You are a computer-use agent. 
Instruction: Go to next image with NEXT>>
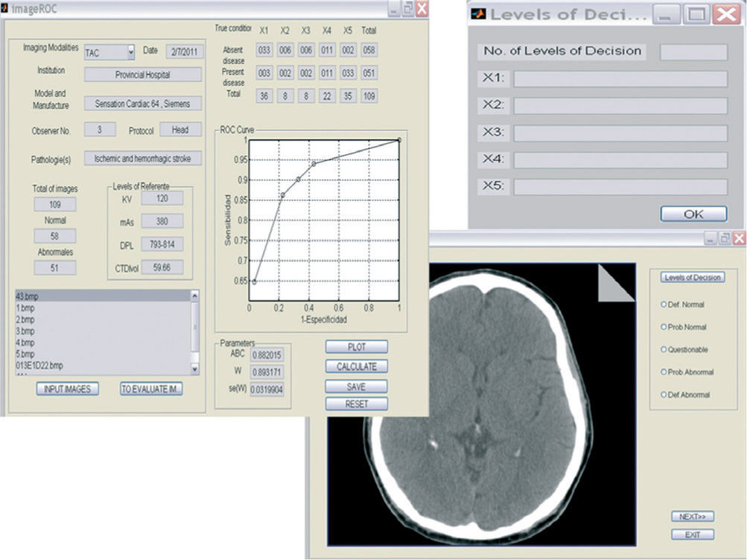(x=693, y=517)
